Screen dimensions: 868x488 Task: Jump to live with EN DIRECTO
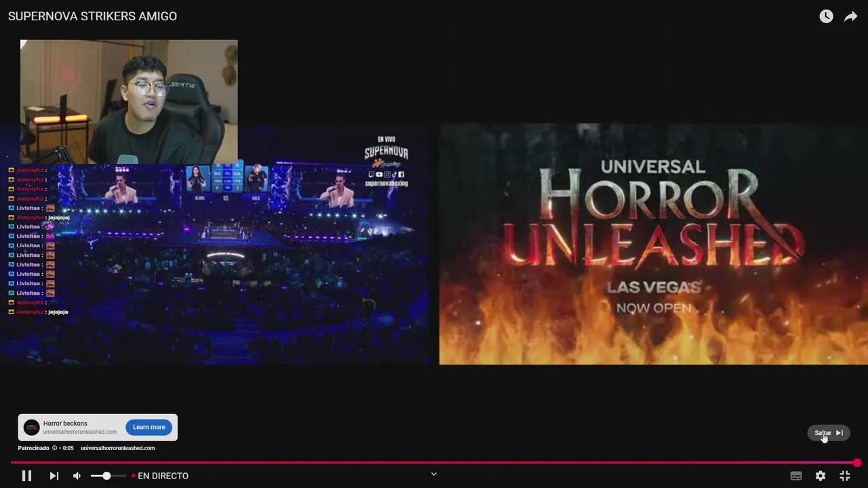point(160,476)
